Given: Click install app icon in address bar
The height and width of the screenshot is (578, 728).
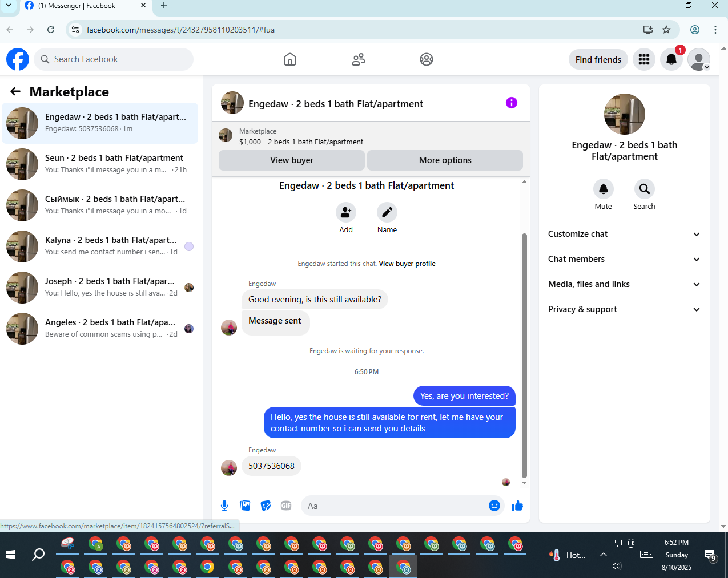Looking at the screenshot, I should (x=648, y=30).
